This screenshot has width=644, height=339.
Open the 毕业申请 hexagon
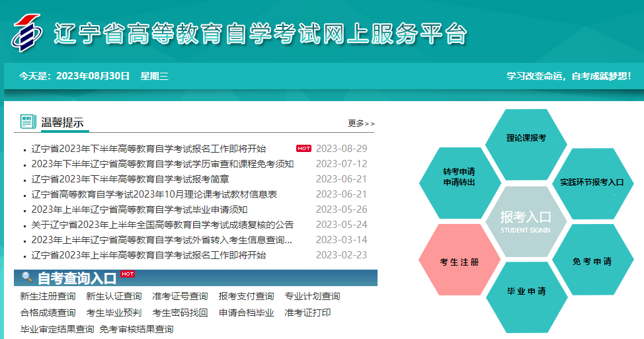tap(526, 291)
